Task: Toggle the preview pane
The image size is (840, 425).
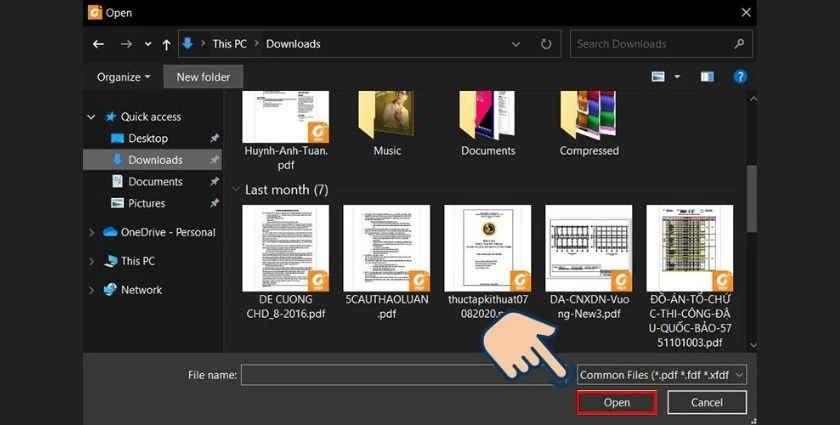Action: point(707,77)
